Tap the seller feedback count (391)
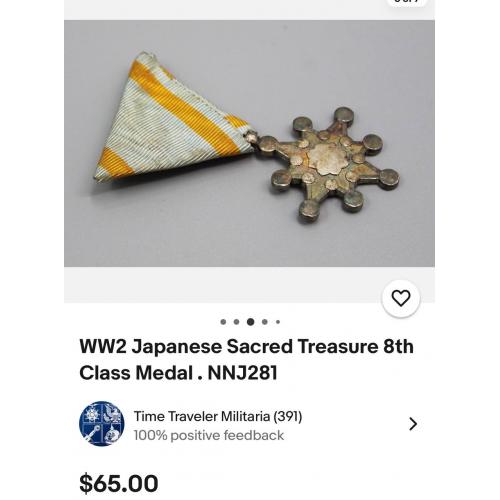 pyautogui.click(x=288, y=416)
